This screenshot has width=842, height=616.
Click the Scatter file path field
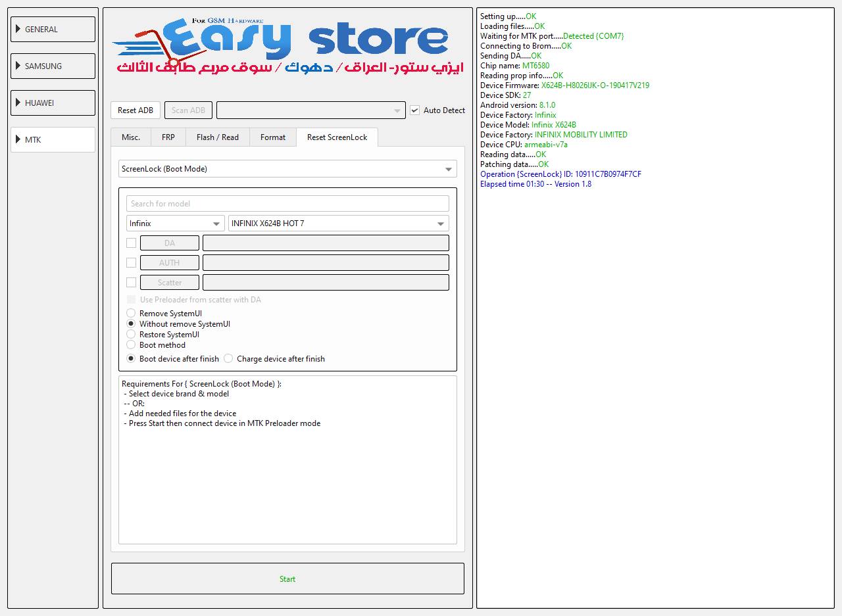[x=326, y=283]
